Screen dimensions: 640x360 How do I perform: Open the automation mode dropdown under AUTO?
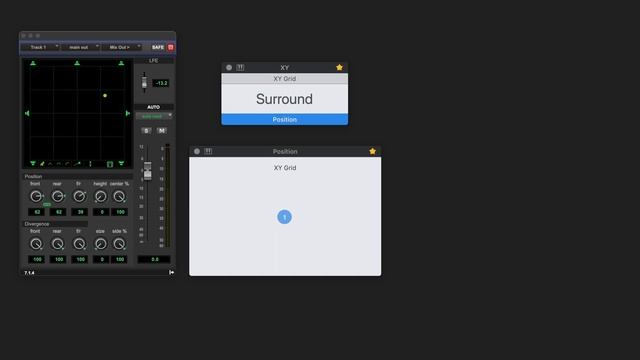(x=154, y=117)
